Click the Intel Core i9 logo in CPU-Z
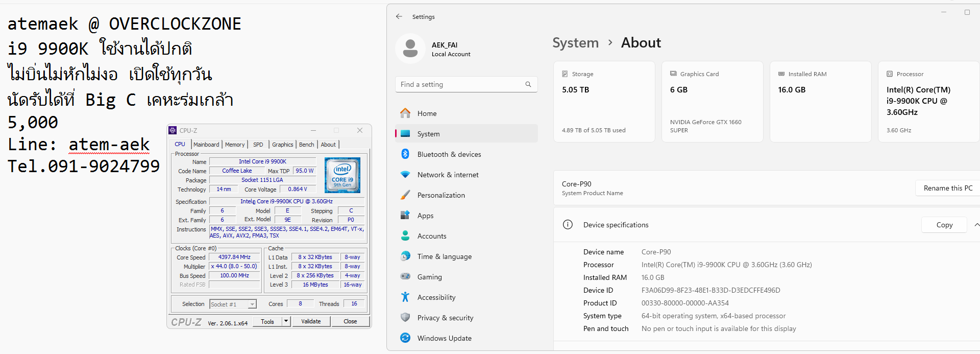This screenshot has height=354, width=980. coord(342,175)
